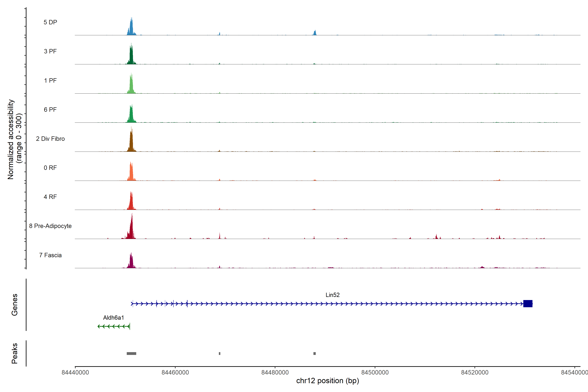Click the middle small gray peak marker
This screenshot has height=392, width=588.
220,353
